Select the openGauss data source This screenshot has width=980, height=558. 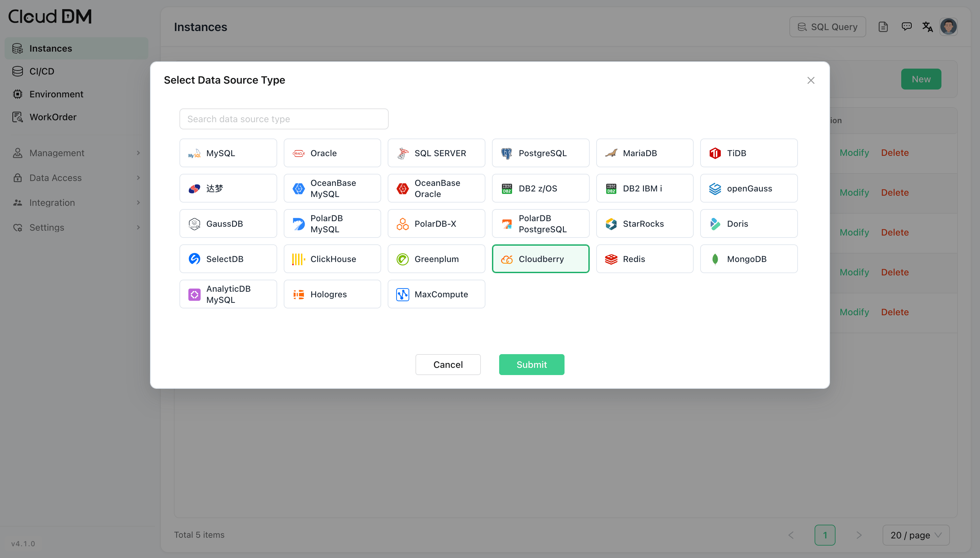pos(749,188)
